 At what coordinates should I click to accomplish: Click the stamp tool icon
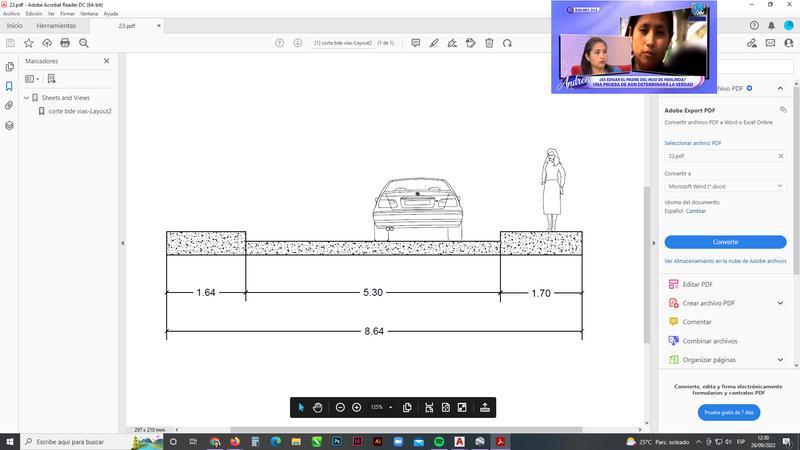[x=471, y=43]
